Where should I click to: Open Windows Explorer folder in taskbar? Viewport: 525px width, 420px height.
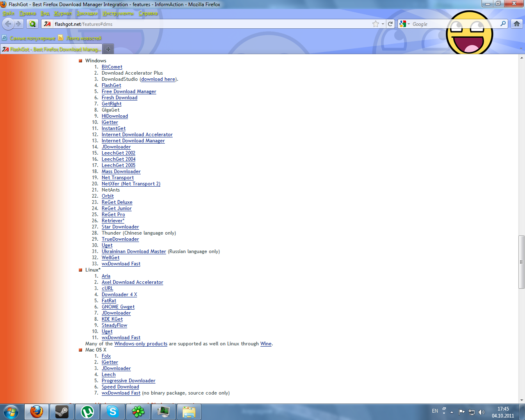pyautogui.click(x=189, y=411)
